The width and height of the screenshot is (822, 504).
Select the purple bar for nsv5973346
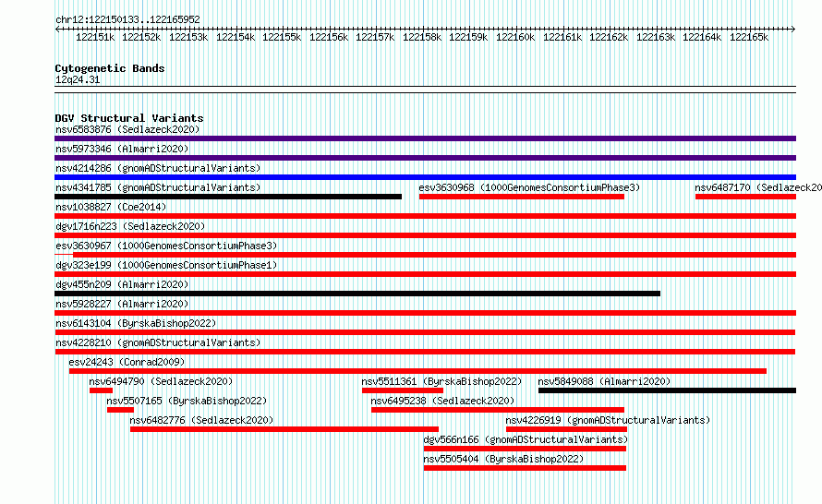(425, 158)
